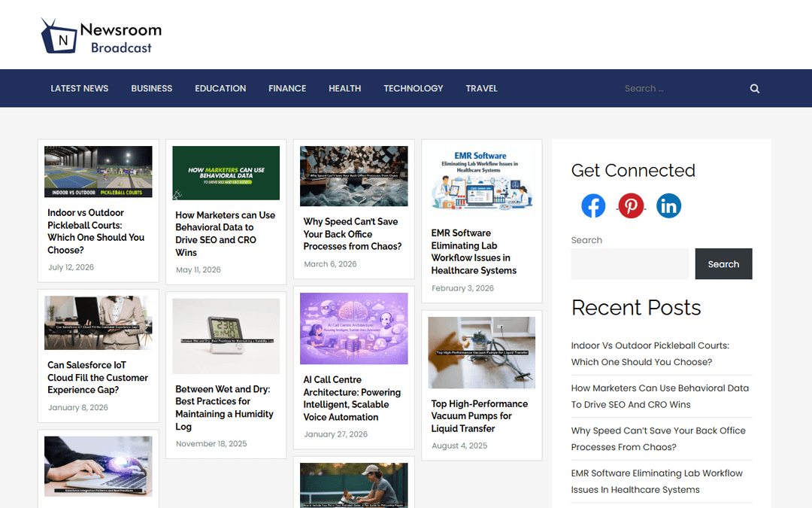Image resolution: width=812 pixels, height=508 pixels.
Task: Click the date November 18, 2025
Action: click(211, 444)
